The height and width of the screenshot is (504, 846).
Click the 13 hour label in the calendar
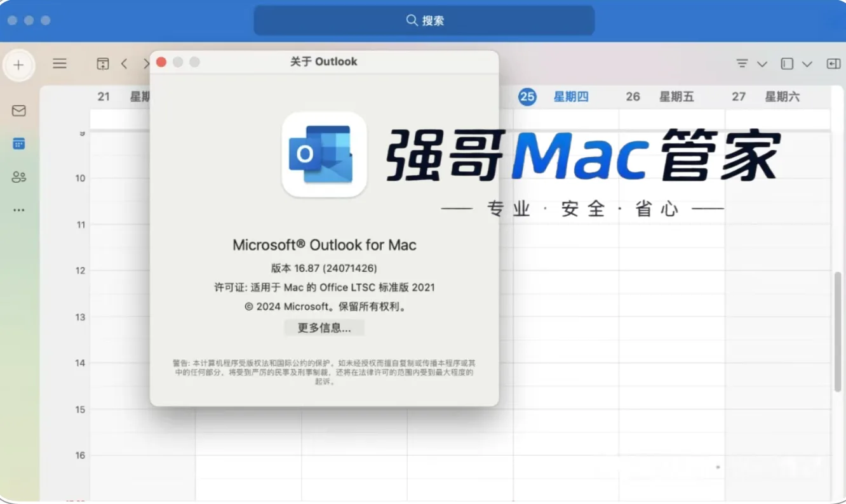pos(80,317)
